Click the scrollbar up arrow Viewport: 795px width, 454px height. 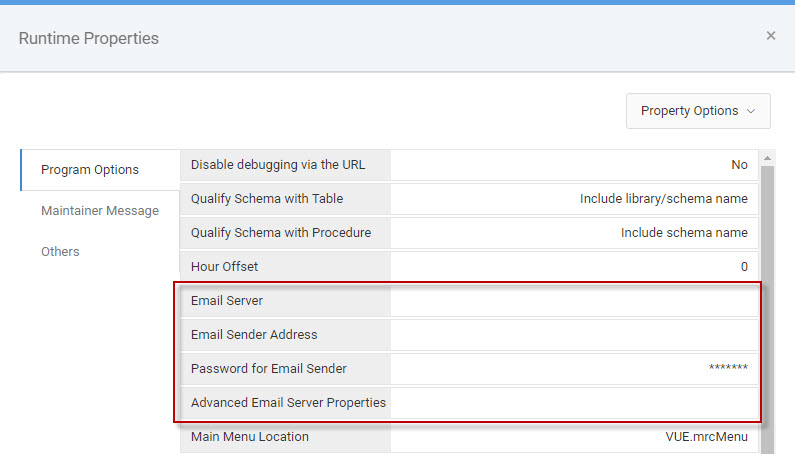(x=767, y=158)
